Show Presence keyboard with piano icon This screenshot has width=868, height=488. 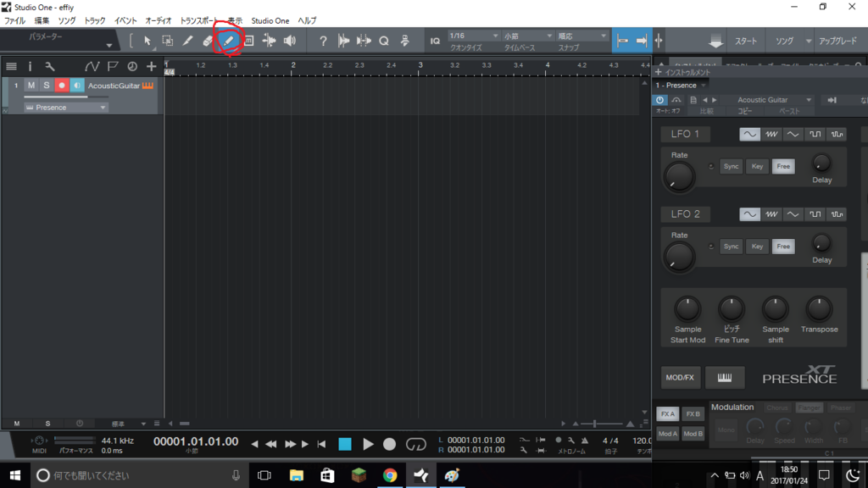point(725,377)
